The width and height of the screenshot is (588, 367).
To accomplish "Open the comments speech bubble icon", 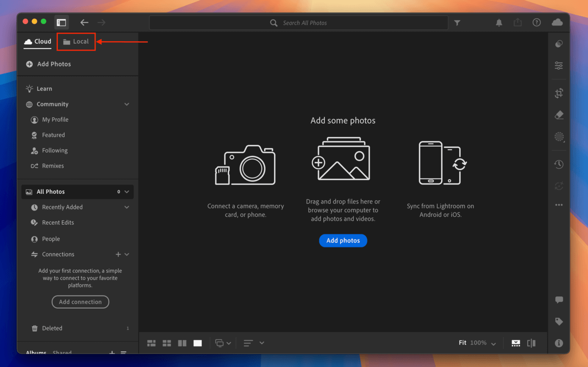I will (559, 300).
